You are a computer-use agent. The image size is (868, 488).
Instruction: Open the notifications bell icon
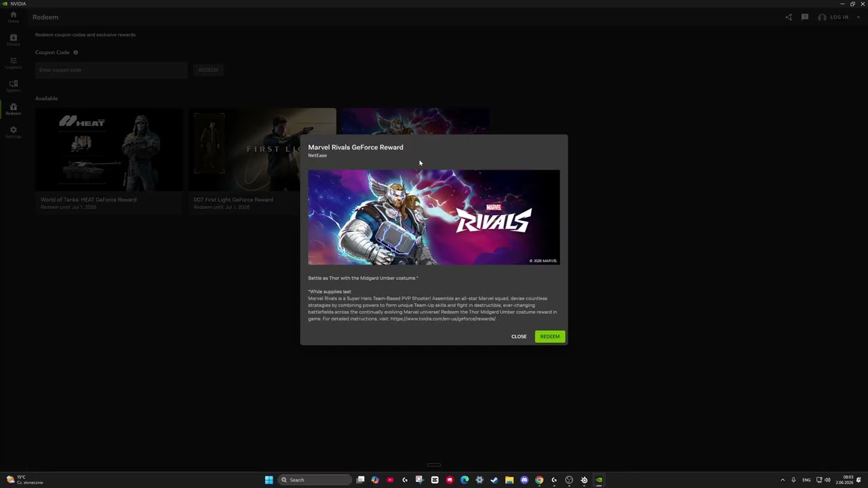point(859,480)
